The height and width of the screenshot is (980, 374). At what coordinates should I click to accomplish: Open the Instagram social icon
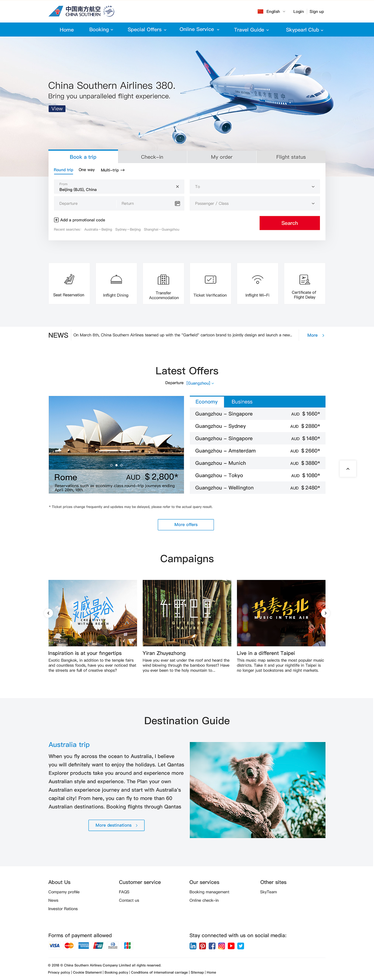pos(221,946)
